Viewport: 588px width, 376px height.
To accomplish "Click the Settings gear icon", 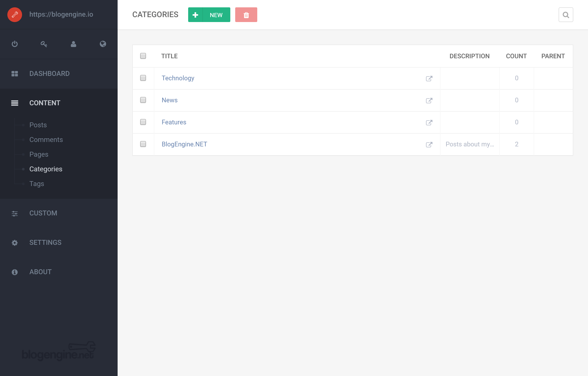I will pos(15,243).
